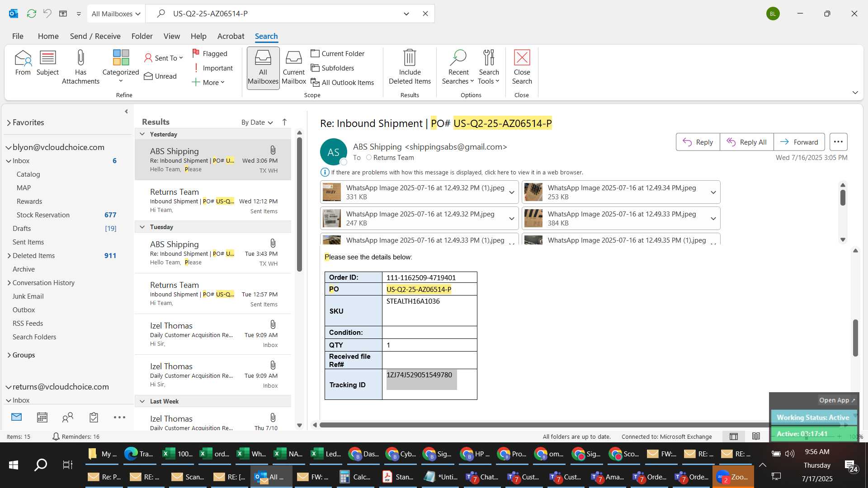Open the More refine dropdown
The width and height of the screenshot is (868, 488).
pyautogui.click(x=208, y=82)
